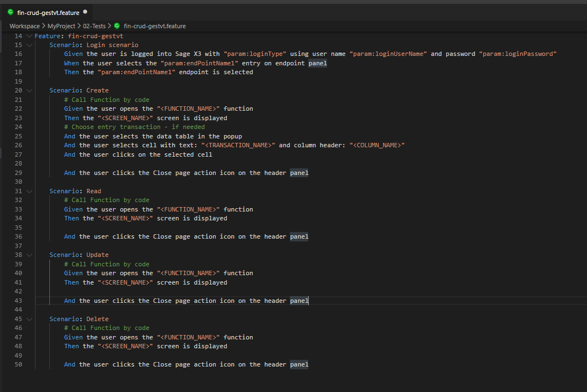
Task: Click line number 19 in the gutter
Action: click(x=18, y=81)
